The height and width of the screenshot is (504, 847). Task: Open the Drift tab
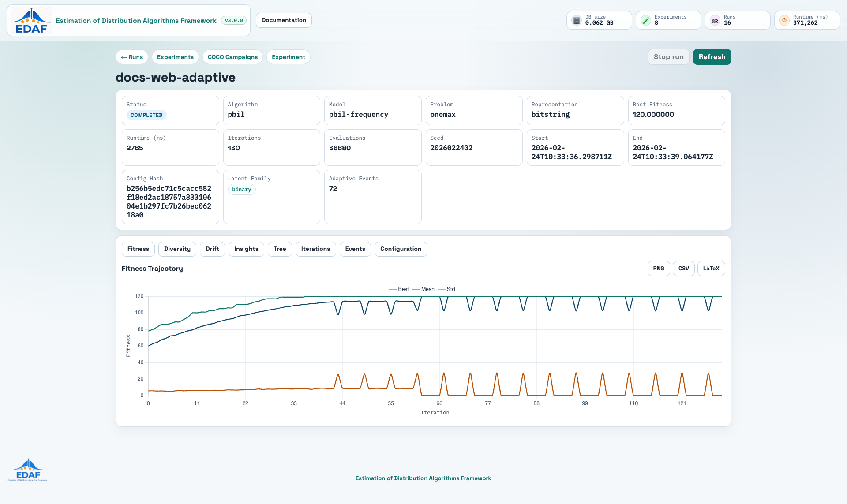coord(212,249)
